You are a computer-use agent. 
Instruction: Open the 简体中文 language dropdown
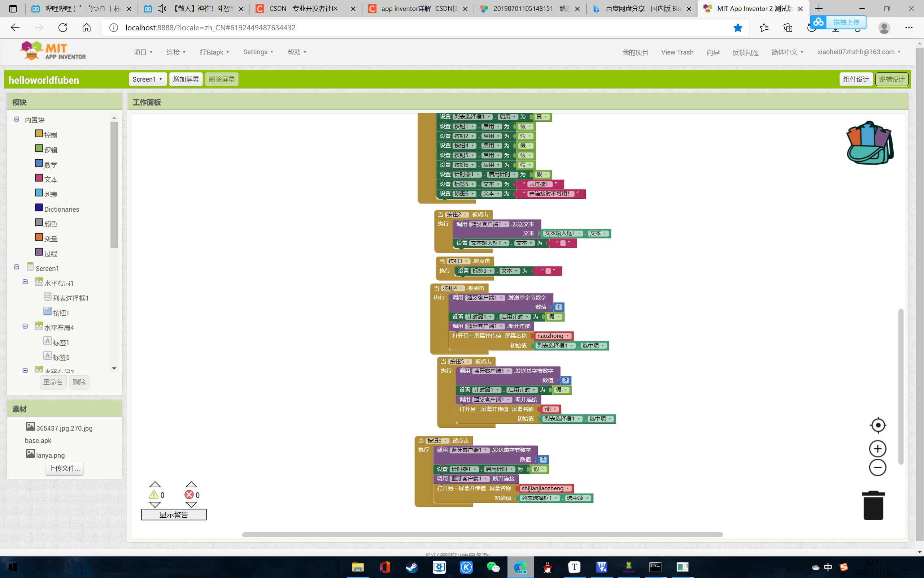787,52
